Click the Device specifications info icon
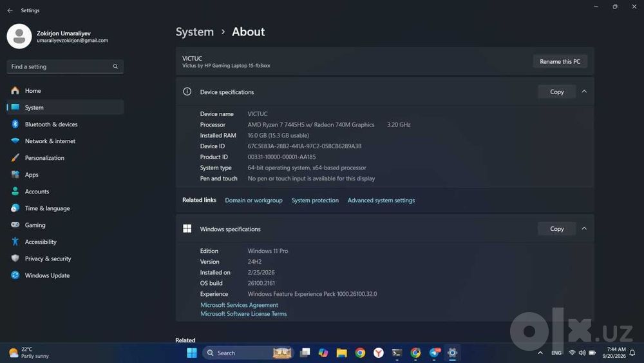 coord(187,92)
